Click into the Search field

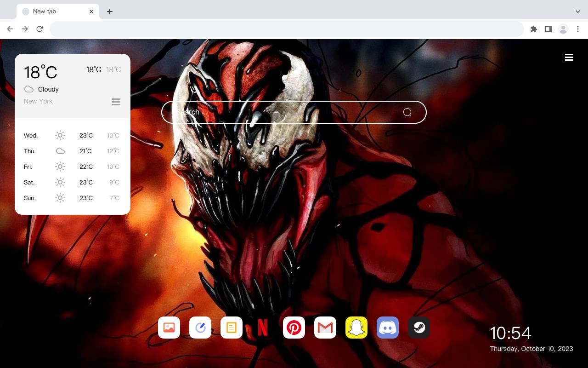click(294, 112)
